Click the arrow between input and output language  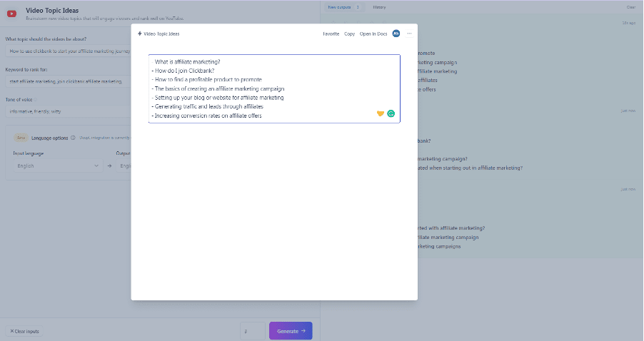click(x=109, y=166)
